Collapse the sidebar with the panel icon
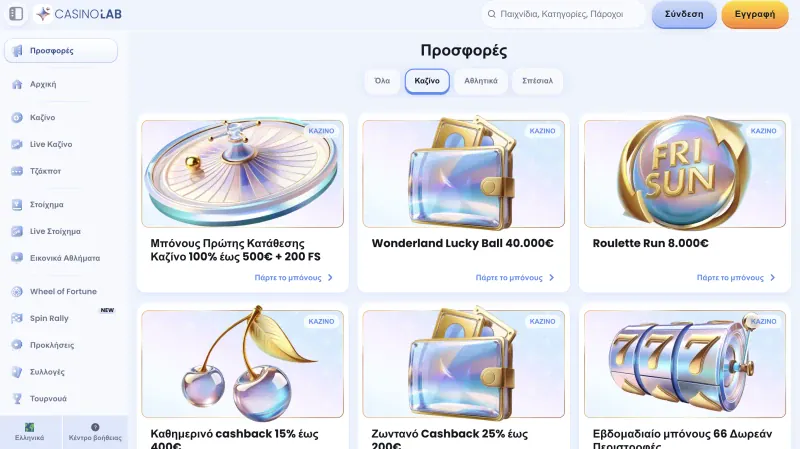This screenshot has height=449, width=800. (16, 14)
